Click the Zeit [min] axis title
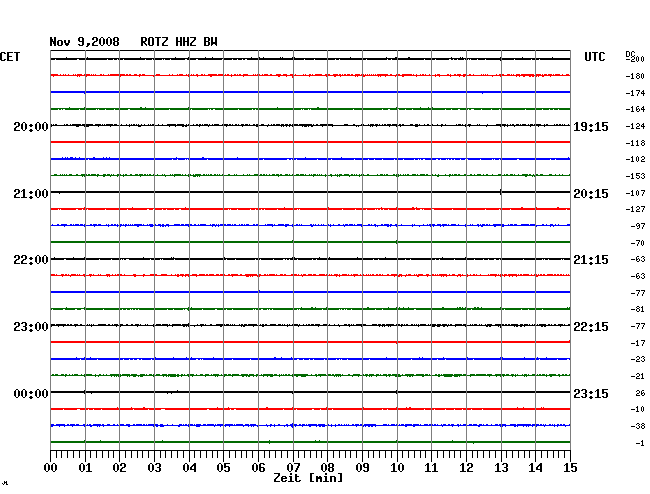Viewport: 650px width, 494px height. coord(308,478)
